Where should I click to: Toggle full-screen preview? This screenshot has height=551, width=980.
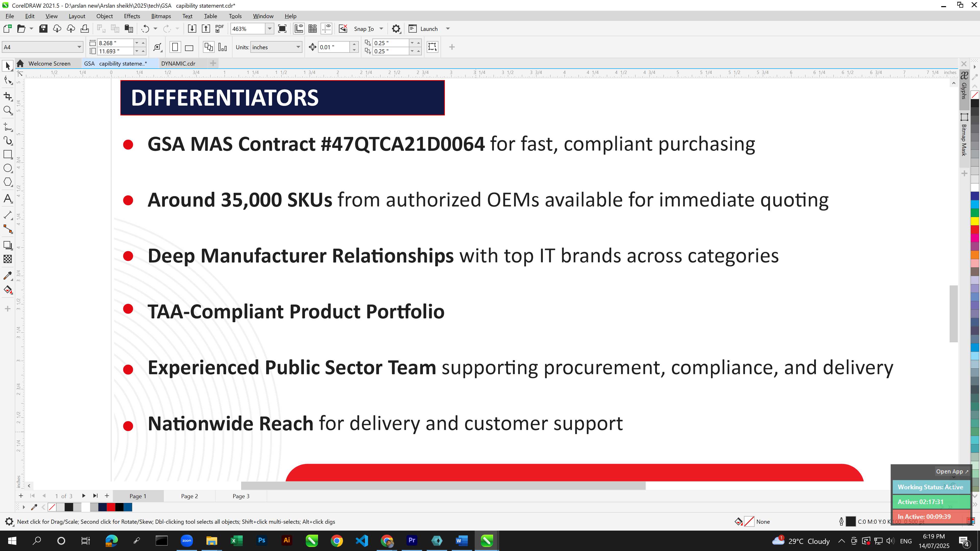[x=282, y=29]
